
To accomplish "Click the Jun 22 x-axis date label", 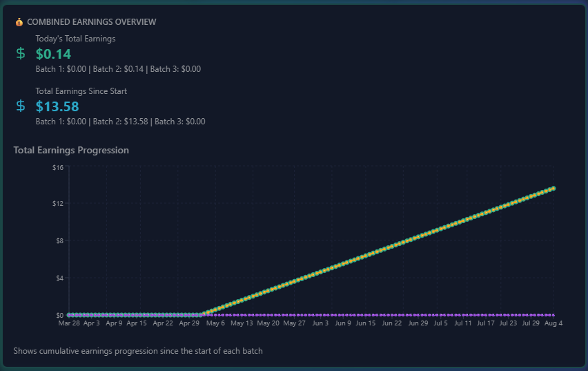I will (392, 323).
